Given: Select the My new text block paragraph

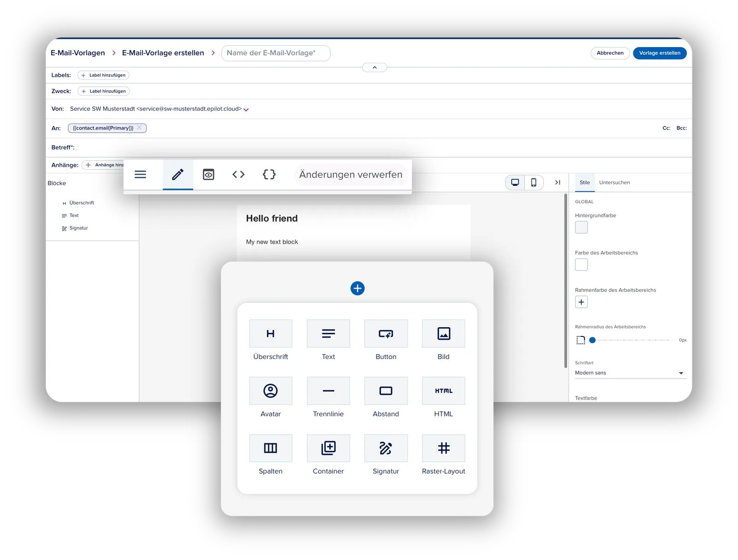Looking at the screenshot, I should (x=272, y=242).
